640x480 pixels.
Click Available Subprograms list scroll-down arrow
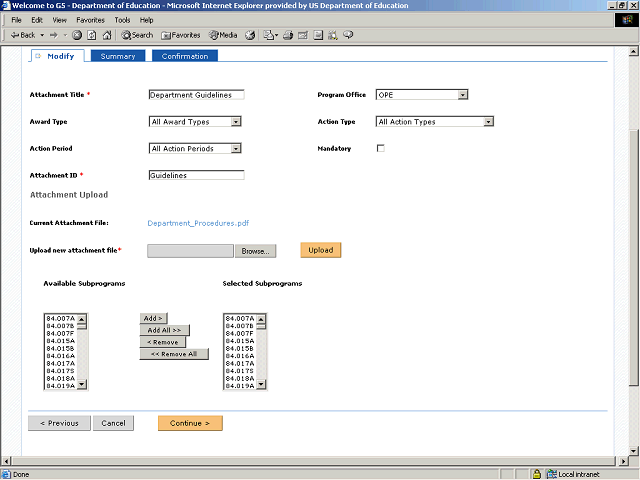pos(82,384)
